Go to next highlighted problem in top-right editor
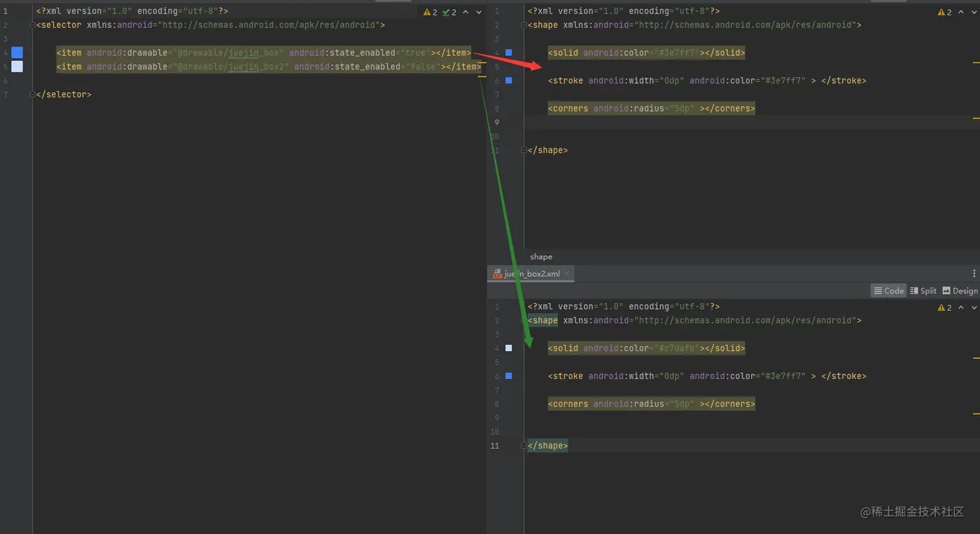The width and height of the screenshot is (980, 534). (974, 12)
